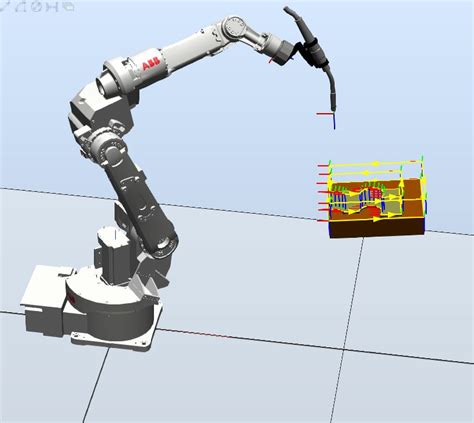Select the red ABB logo on robot arm
474x423 pixels.
tap(151, 63)
